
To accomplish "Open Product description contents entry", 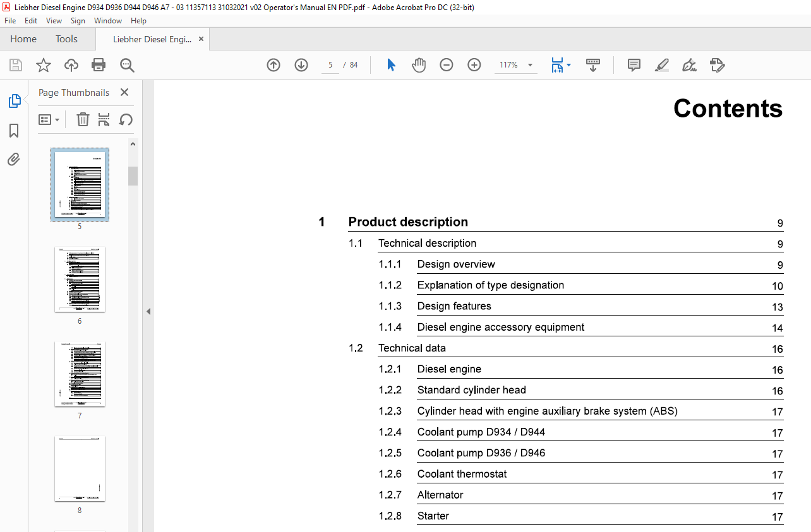I will click(408, 222).
